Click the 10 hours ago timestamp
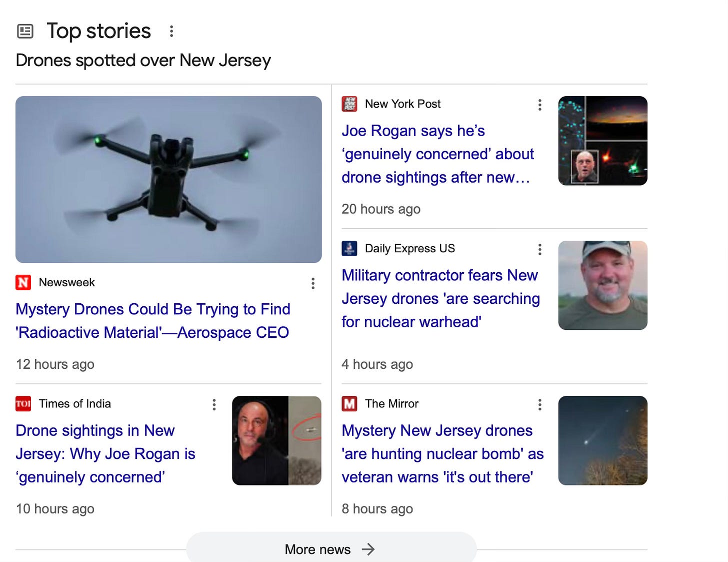The image size is (728, 562). (x=55, y=508)
